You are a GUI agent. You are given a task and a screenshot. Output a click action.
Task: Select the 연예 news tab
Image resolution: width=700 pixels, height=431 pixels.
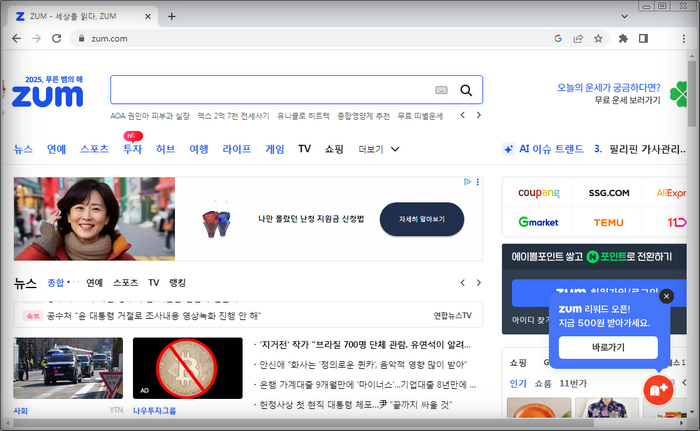tap(94, 283)
